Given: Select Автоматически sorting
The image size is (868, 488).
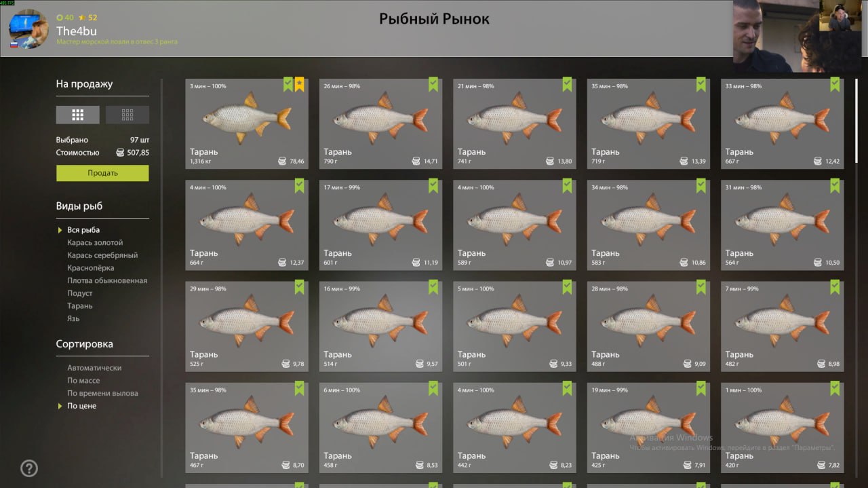Looking at the screenshot, I should (94, 368).
